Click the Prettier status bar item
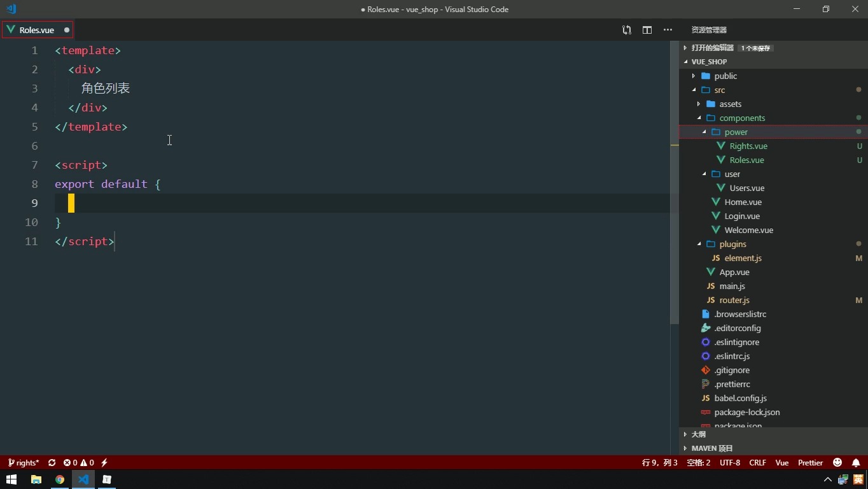The image size is (868, 489). [810, 463]
